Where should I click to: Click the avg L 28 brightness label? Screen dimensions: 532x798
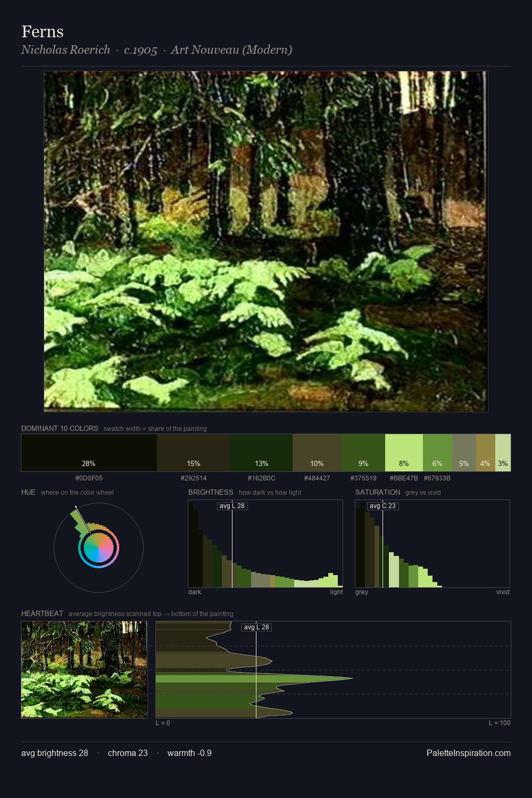tap(232, 506)
